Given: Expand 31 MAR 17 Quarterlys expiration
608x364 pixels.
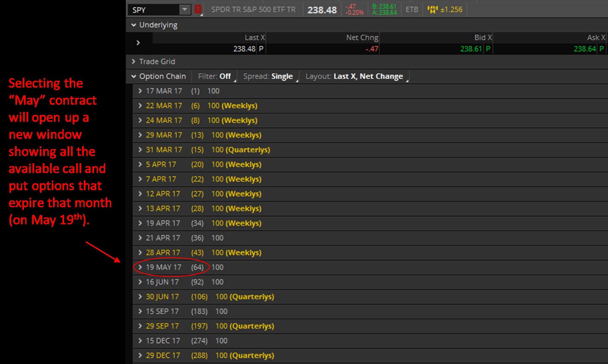Looking at the screenshot, I should coord(140,150).
